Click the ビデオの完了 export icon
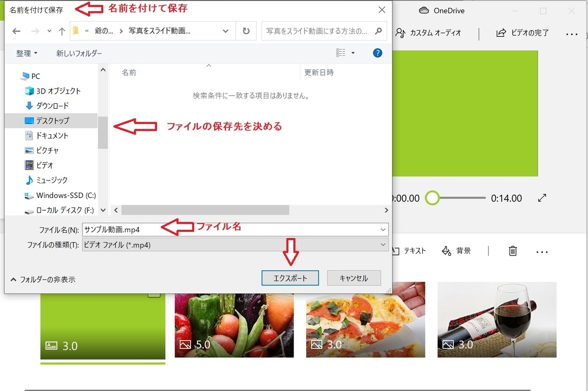588x391 pixels. click(501, 33)
